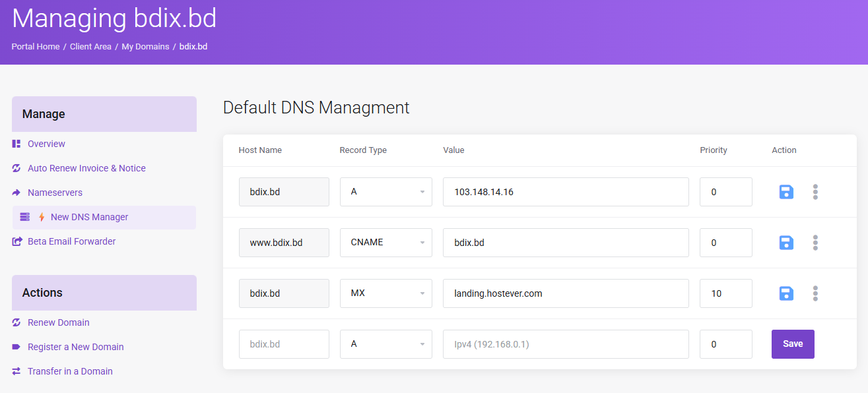Click save icon for www.bdix.bd CNAME record

[x=786, y=243]
